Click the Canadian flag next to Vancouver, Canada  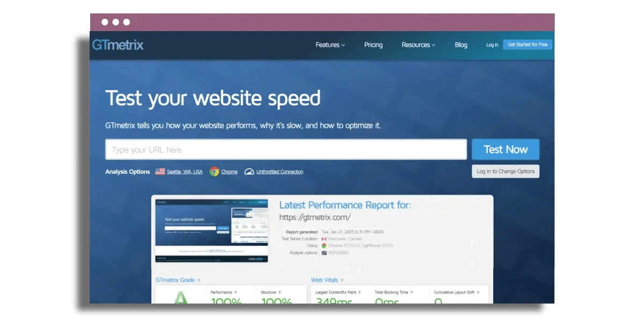323,239
